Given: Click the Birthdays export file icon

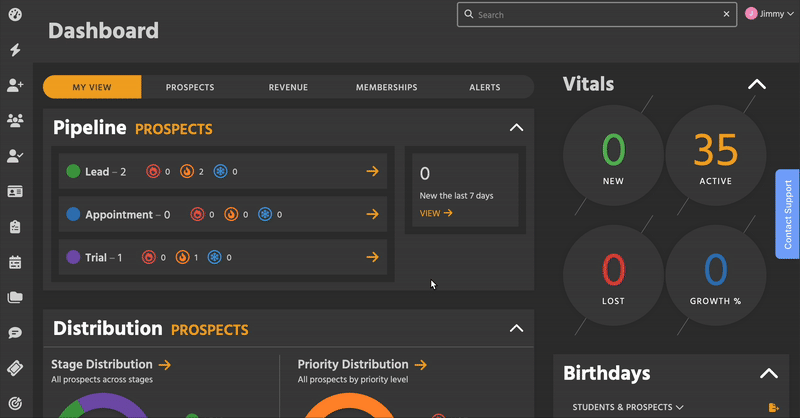Looking at the screenshot, I should pos(773,407).
